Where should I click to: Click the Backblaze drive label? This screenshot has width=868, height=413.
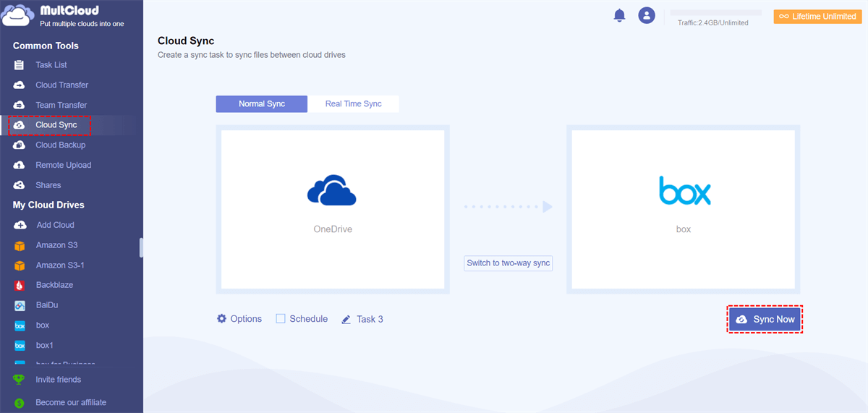point(54,285)
